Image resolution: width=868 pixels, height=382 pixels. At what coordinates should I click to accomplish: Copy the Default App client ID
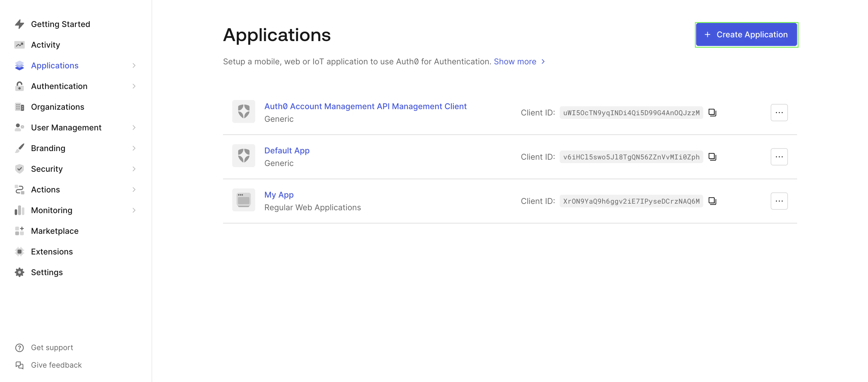[712, 157]
